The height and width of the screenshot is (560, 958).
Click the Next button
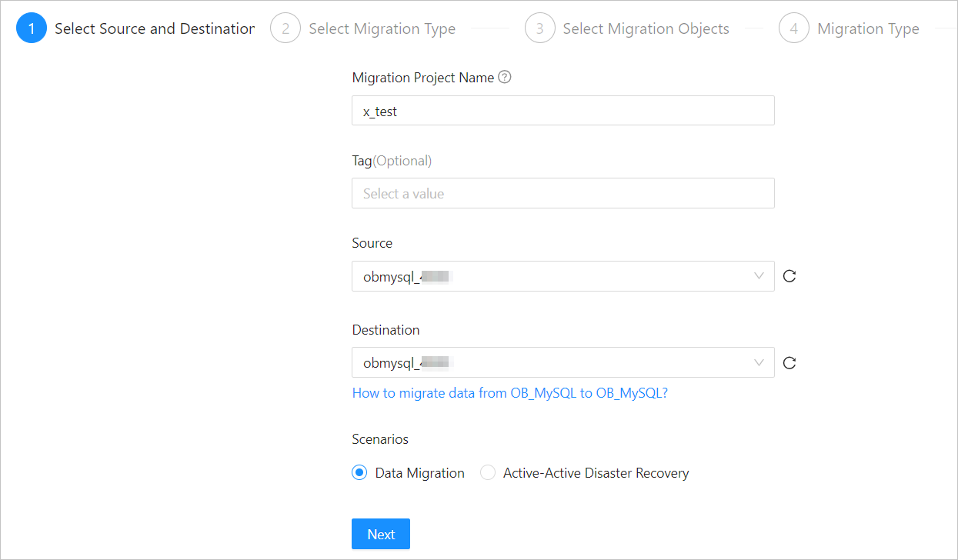coord(381,534)
